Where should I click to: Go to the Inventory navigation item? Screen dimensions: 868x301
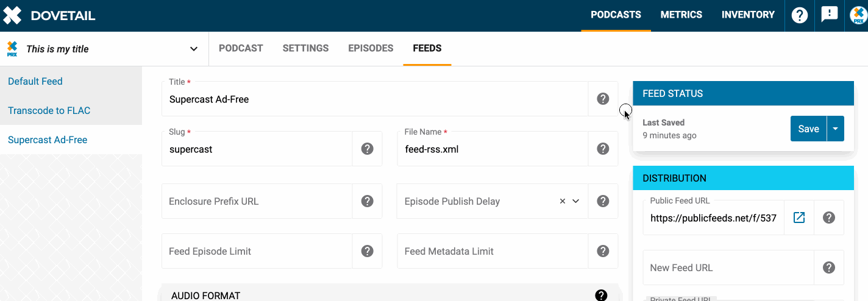click(748, 15)
